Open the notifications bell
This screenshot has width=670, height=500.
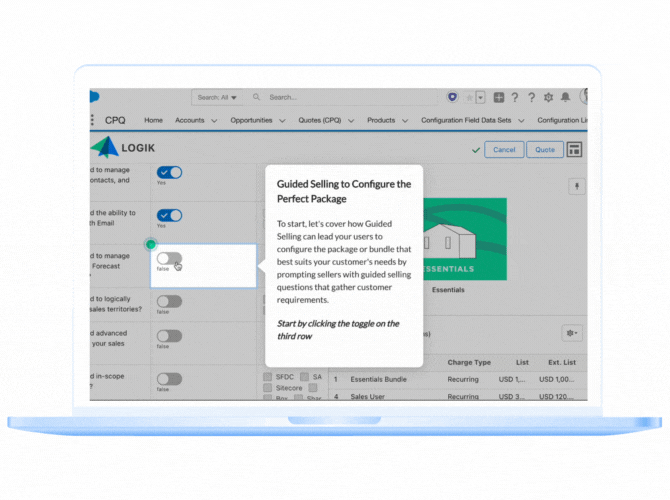point(565,97)
